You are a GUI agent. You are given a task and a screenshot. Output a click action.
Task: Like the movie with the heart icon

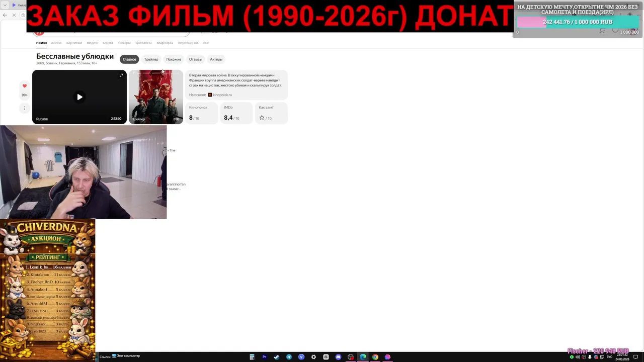(24, 86)
